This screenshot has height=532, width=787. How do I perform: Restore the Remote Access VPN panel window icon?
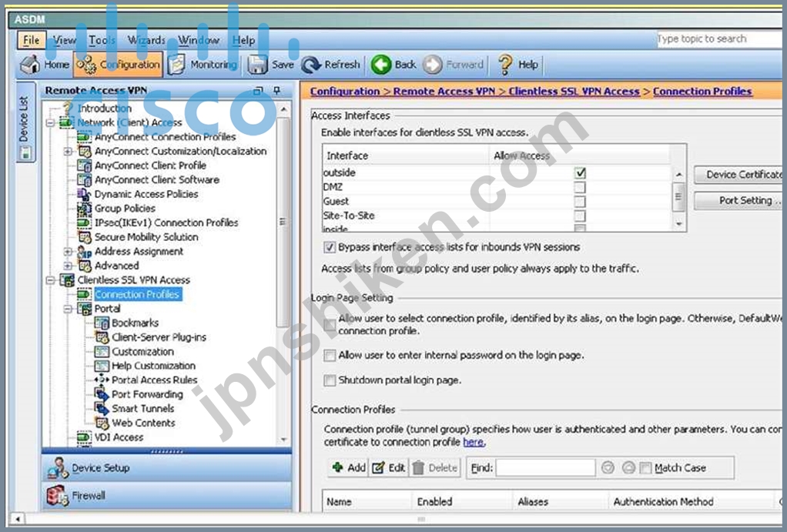coord(258,91)
